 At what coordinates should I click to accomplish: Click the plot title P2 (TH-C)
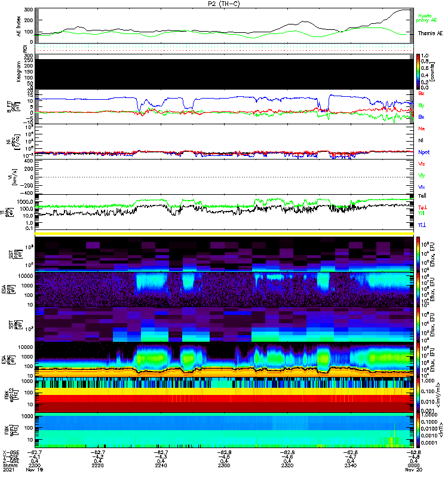(x=224, y=4)
